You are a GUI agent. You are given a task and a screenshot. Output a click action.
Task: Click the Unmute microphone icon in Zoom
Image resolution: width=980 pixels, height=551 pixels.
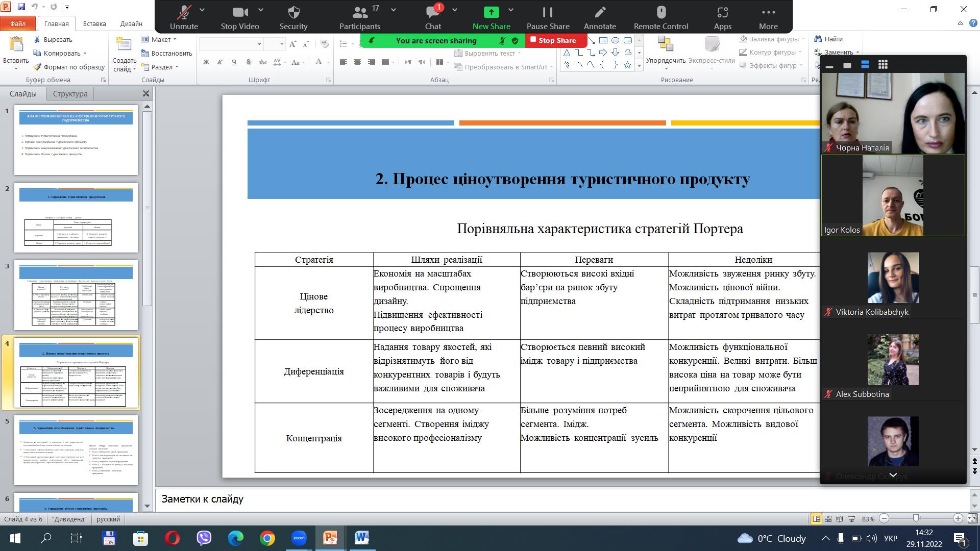point(184,12)
